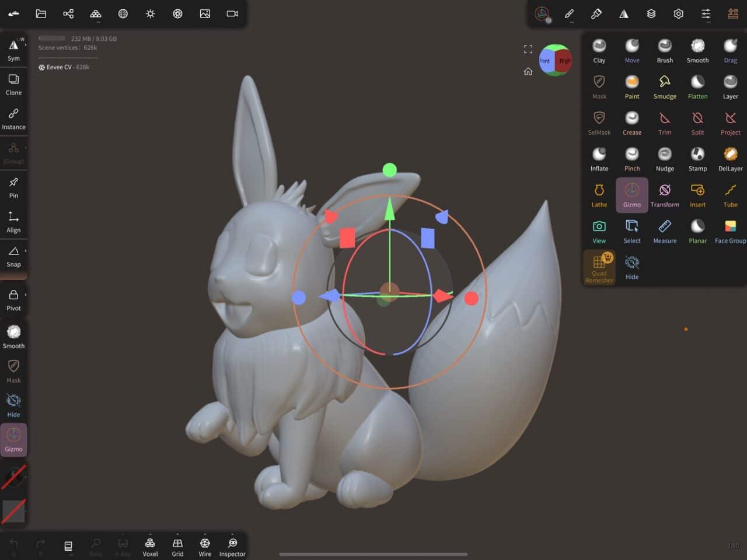Choose the Insert tool

697,195
